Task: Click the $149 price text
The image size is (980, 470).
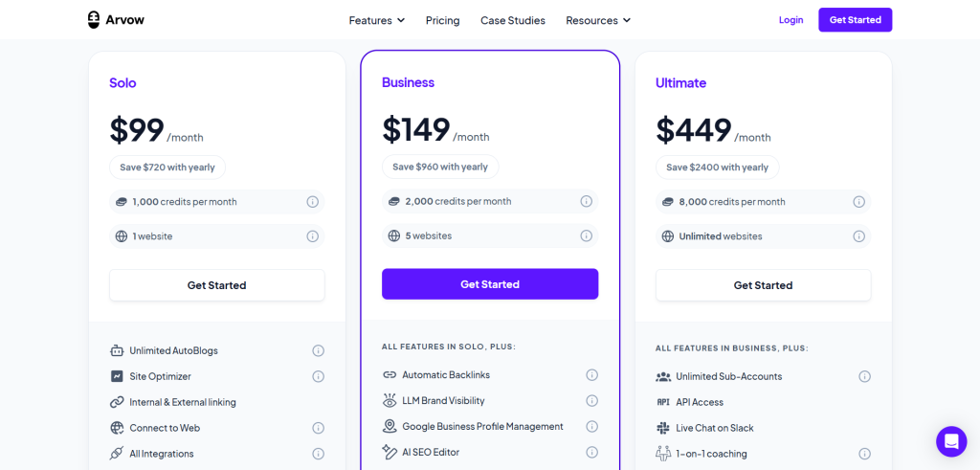Action: (x=415, y=129)
